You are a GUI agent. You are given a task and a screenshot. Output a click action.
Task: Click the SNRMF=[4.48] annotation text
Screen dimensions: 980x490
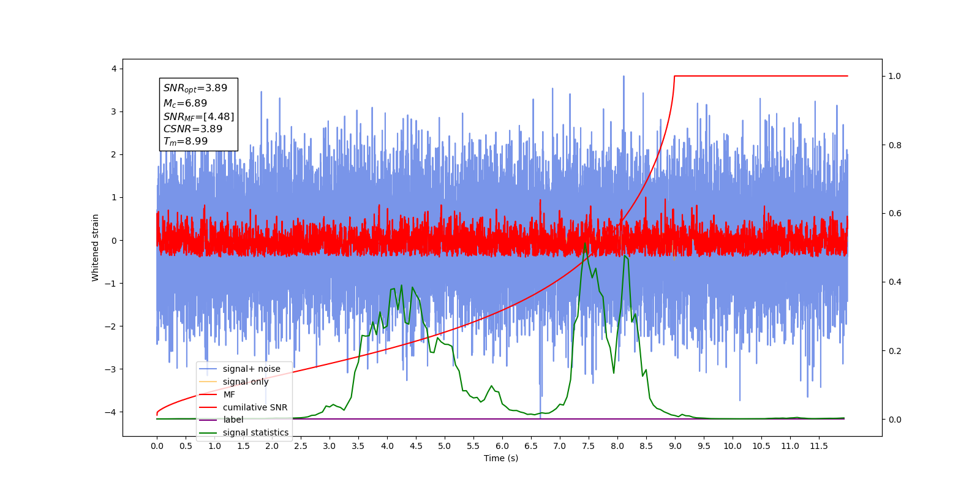point(198,116)
